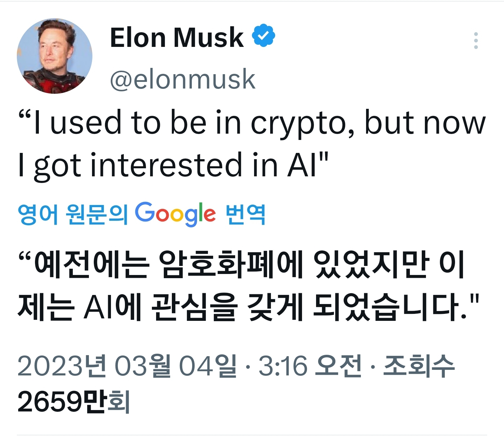
Task: Click the colorful Google logo
Action: (175, 213)
